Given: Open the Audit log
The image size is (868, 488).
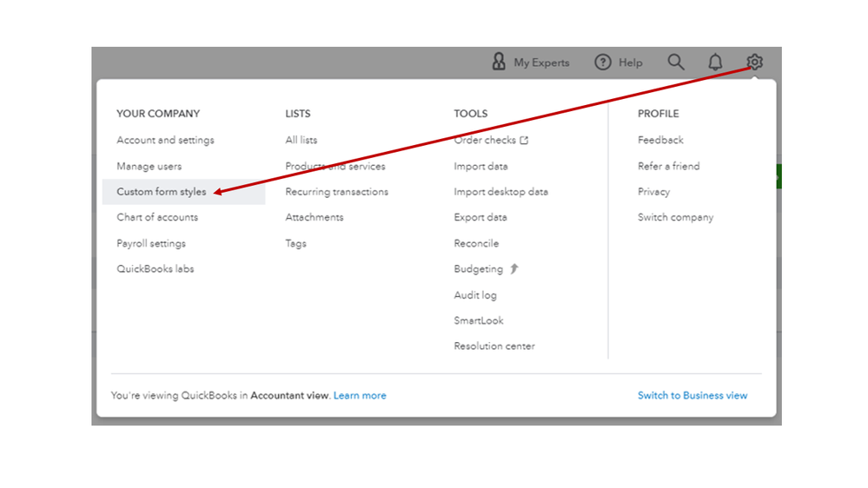Looking at the screenshot, I should [x=475, y=295].
